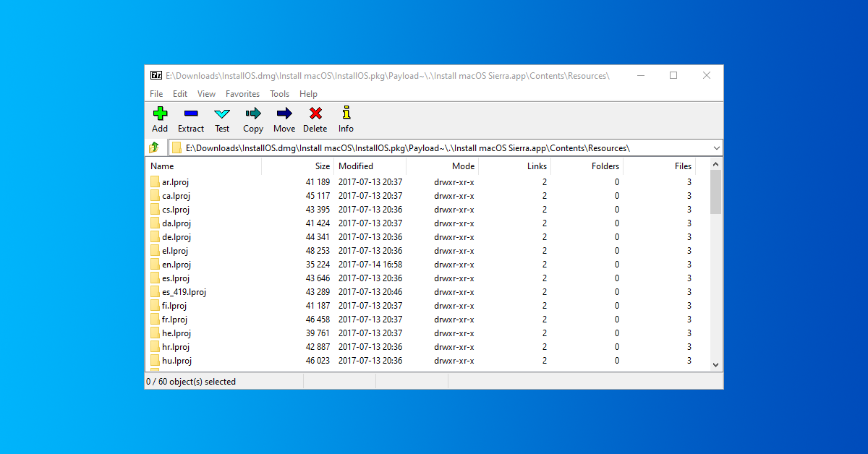
Task: Click inside the address path field
Action: click(x=434, y=148)
